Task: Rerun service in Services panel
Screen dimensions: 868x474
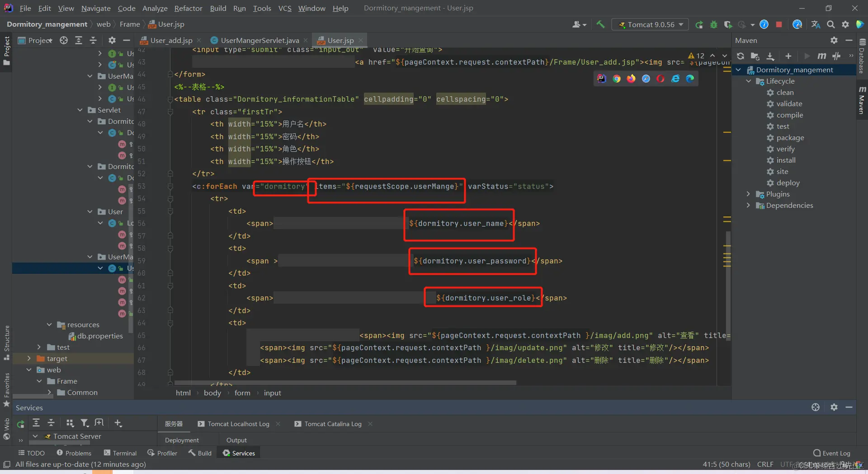Action: click(20, 424)
